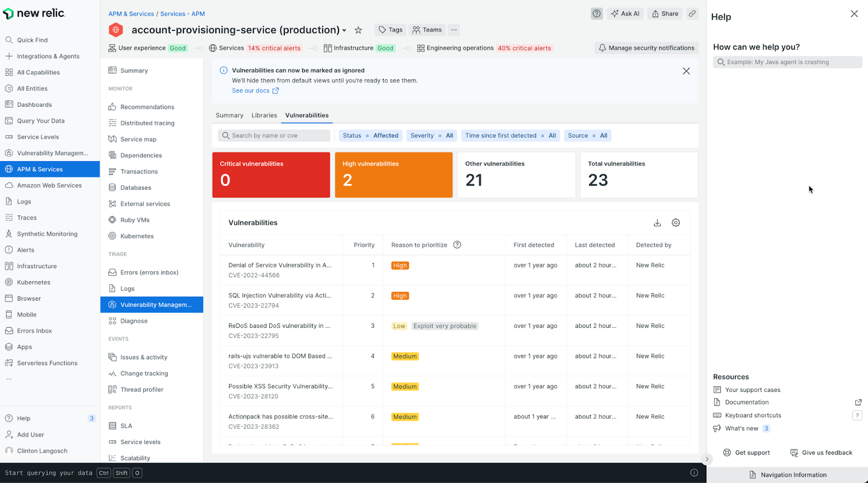The image size is (868, 483).
Task: Open Documentation external link icon
Action: pos(858,403)
